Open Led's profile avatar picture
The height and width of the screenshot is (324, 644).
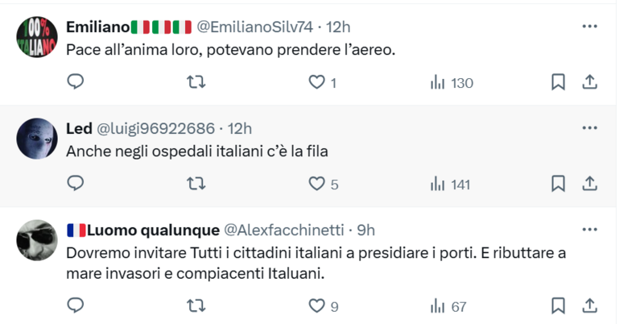pos(37,136)
